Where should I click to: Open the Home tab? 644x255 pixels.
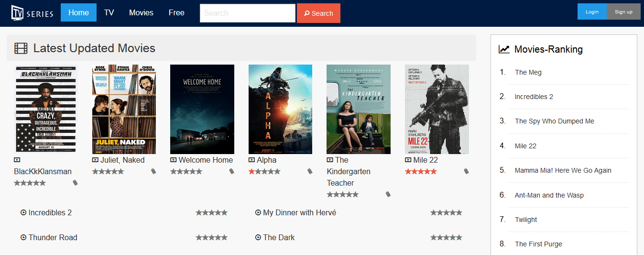tap(78, 13)
